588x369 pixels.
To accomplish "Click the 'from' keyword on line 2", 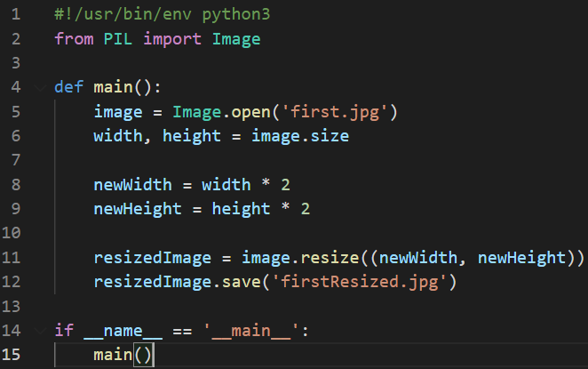I will coord(74,39).
